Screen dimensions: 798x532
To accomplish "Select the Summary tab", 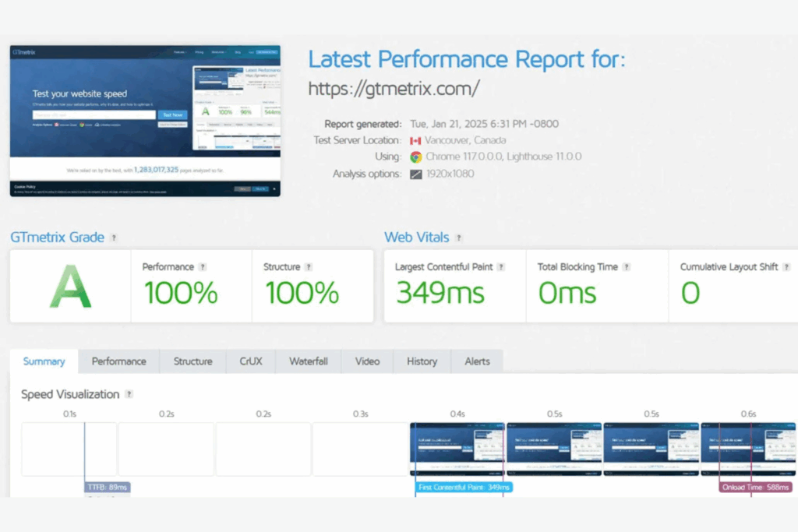I will (x=44, y=361).
